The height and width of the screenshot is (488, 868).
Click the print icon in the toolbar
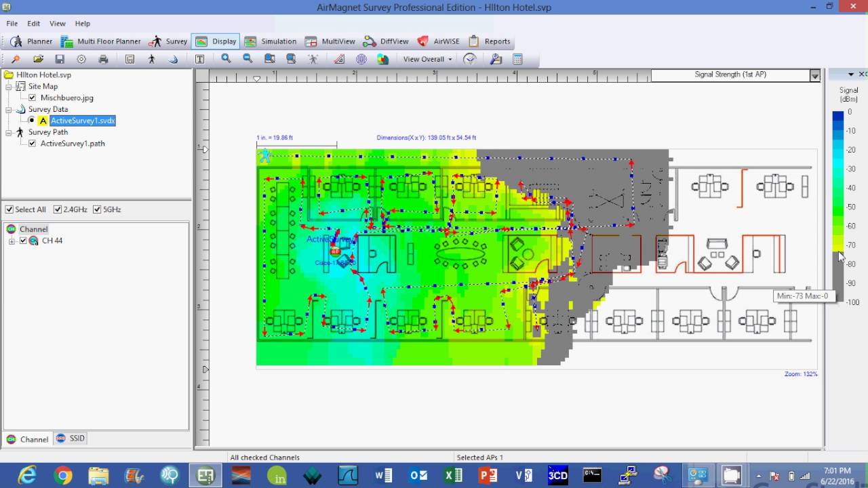tap(103, 60)
